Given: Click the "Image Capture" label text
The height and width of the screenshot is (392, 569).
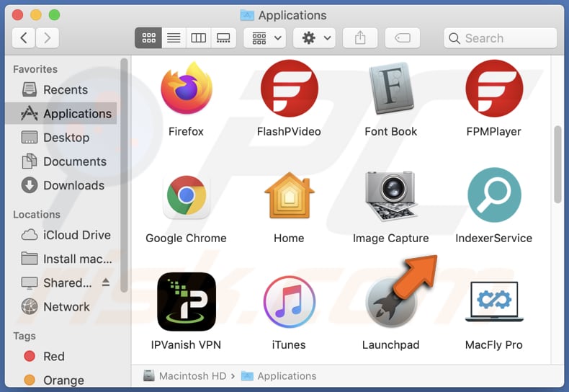Looking at the screenshot, I should 391,238.
